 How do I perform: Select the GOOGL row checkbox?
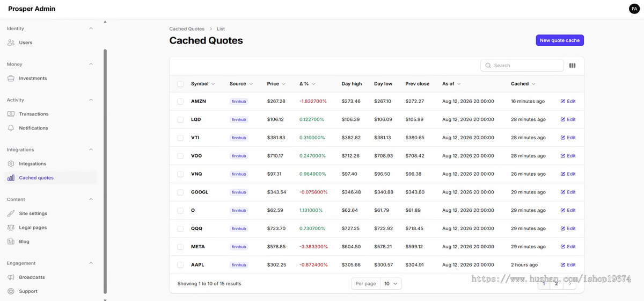point(180,192)
